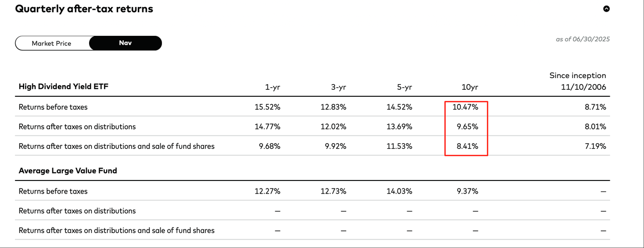Click the 11.53% five-year return value
644x248 pixels.
coord(399,146)
